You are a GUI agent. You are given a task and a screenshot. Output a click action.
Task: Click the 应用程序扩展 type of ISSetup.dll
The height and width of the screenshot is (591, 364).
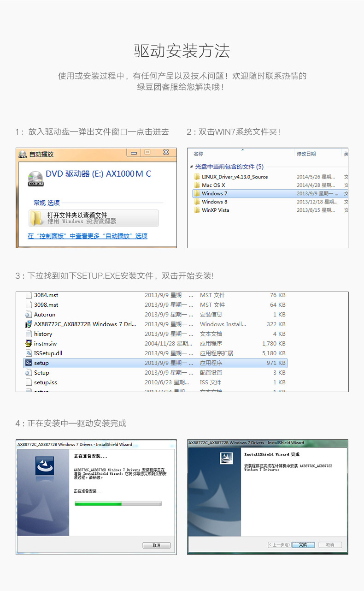(x=217, y=353)
